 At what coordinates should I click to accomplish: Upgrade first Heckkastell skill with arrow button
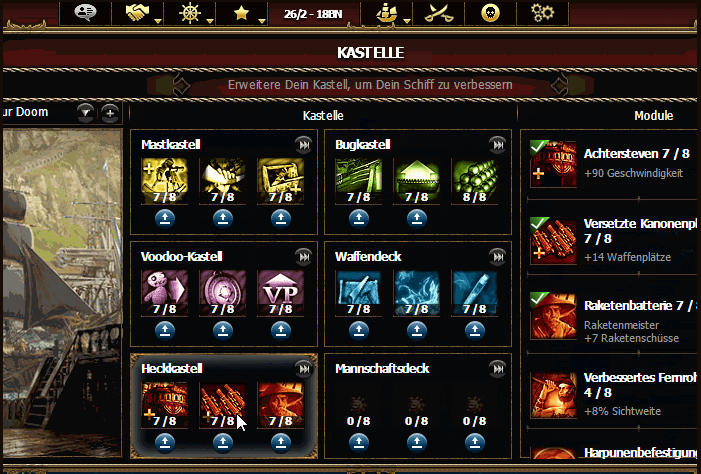click(x=165, y=443)
